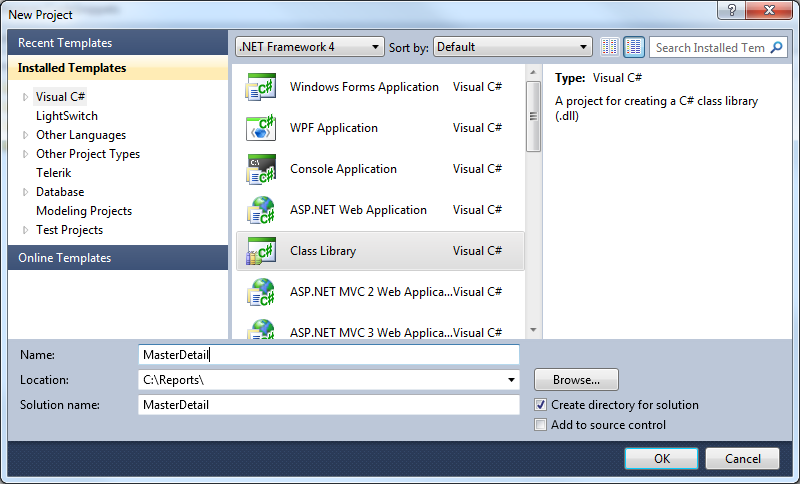
Task: Open the .NET Framework 4 version dropdown
Action: click(x=310, y=47)
